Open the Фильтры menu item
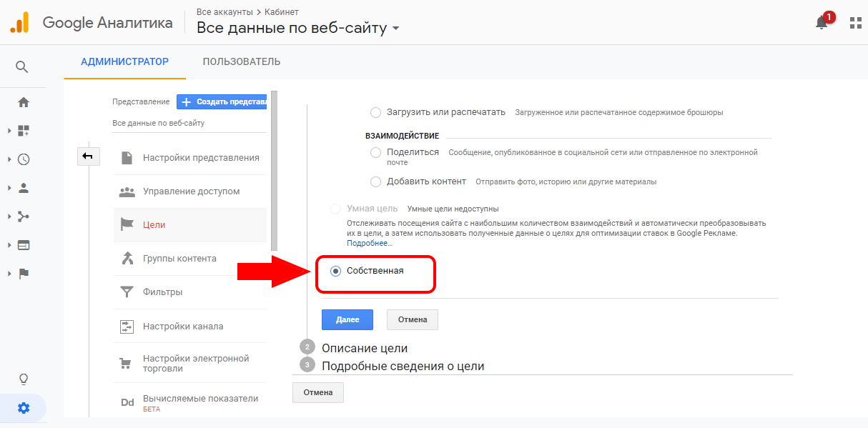 tap(190, 292)
